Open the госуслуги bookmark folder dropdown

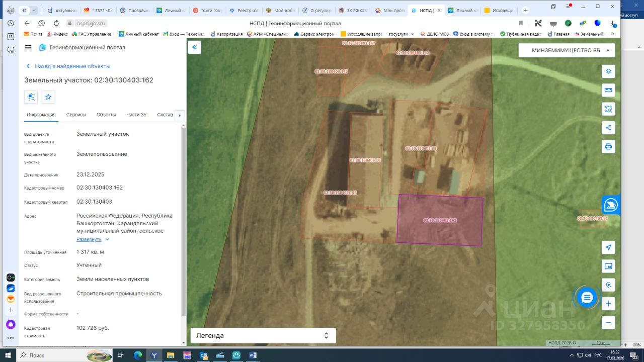point(401,34)
